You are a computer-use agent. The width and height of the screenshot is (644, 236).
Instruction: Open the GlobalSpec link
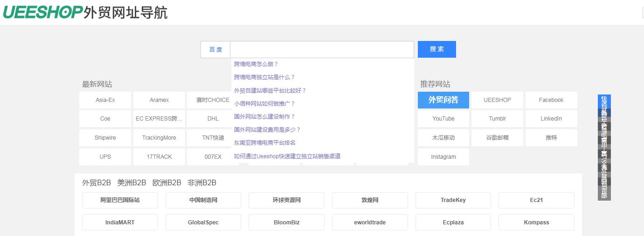click(203, 223)
